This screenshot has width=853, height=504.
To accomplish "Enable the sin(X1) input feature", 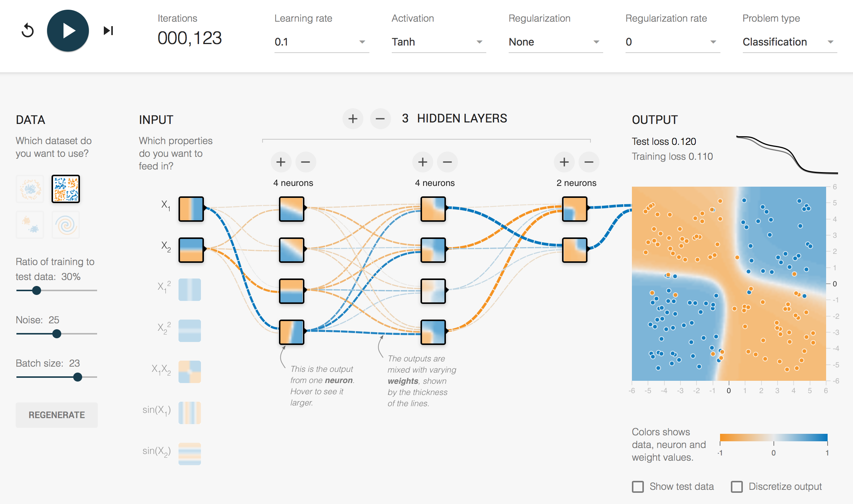I will pos(190,413).
